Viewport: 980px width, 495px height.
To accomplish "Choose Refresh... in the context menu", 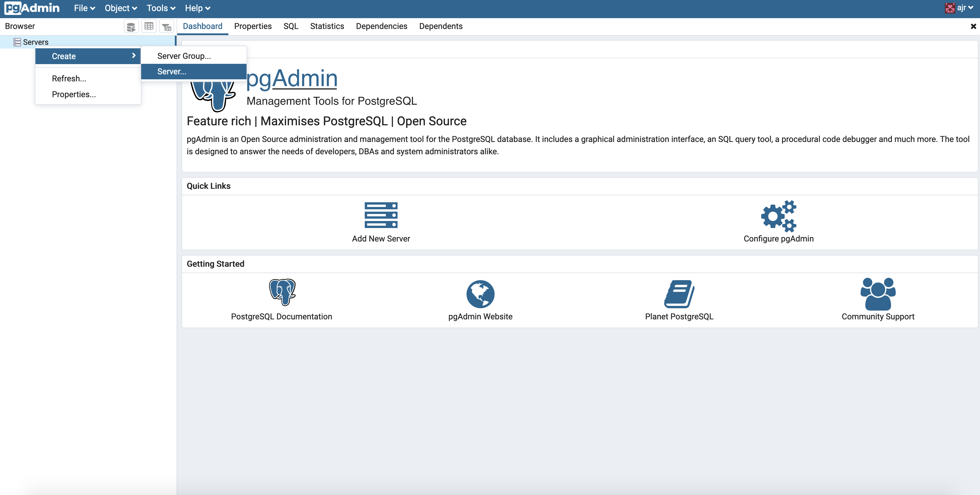I will point(69,78).
